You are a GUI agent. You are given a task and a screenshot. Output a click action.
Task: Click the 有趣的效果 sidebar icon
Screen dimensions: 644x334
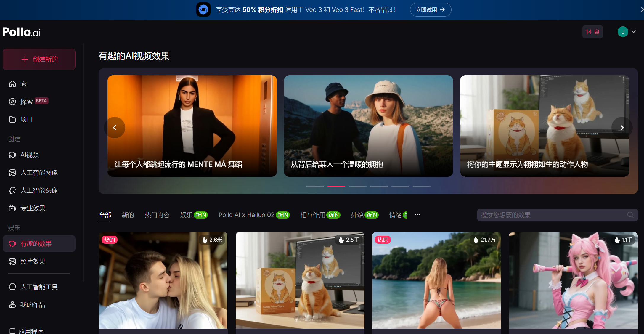pyautogui.click(x=12, y=244)
